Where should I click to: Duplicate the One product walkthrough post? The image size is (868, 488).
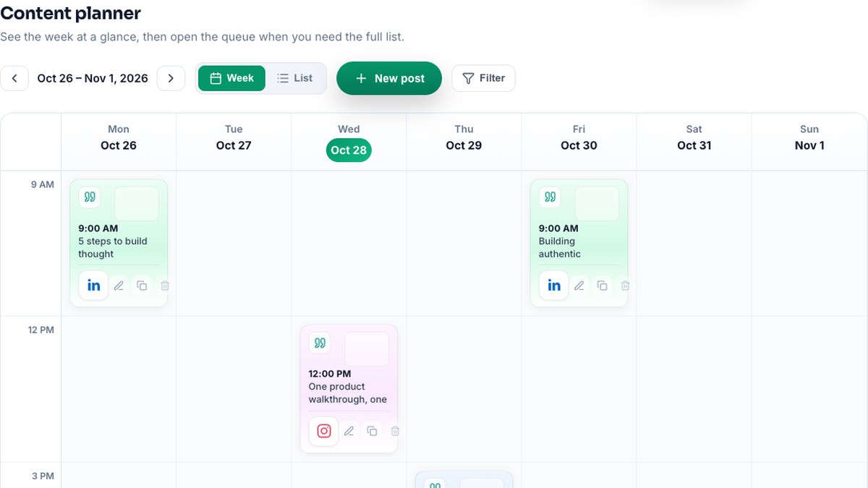pyautogui.click(x=372, y=431)
